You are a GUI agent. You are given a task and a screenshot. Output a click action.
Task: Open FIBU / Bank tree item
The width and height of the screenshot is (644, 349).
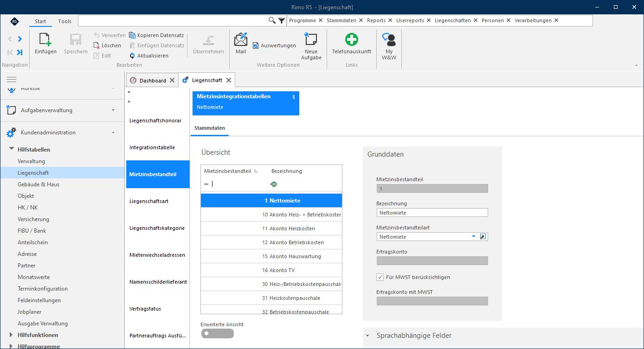point(32,231)
